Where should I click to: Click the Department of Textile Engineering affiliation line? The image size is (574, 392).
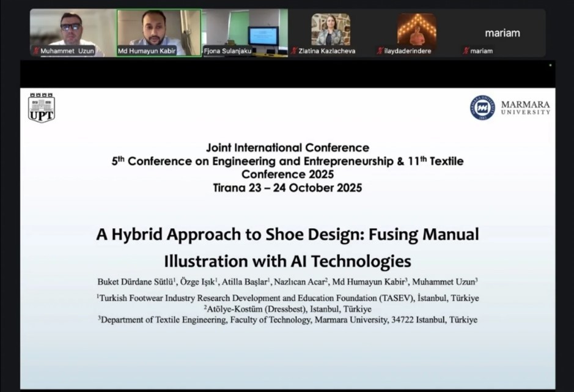coord(287,320)
